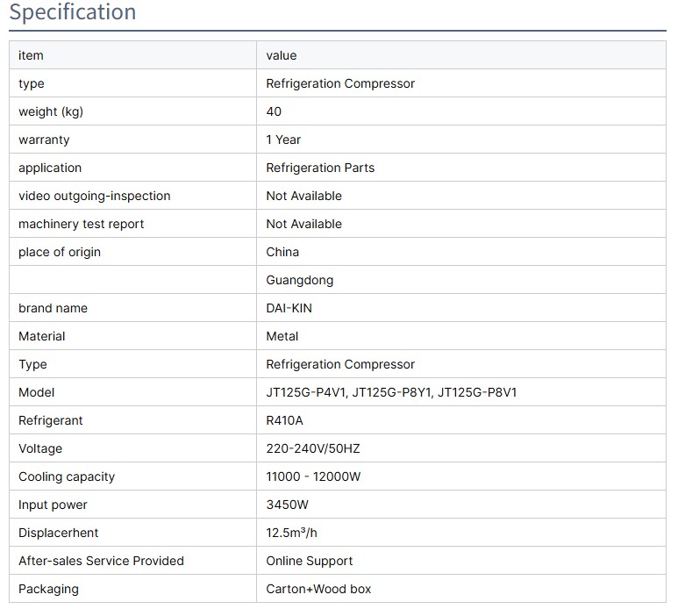Click the warranty 1 Year cell
Image resolution: width=678 pixels, height=616 pixels.
283,140
